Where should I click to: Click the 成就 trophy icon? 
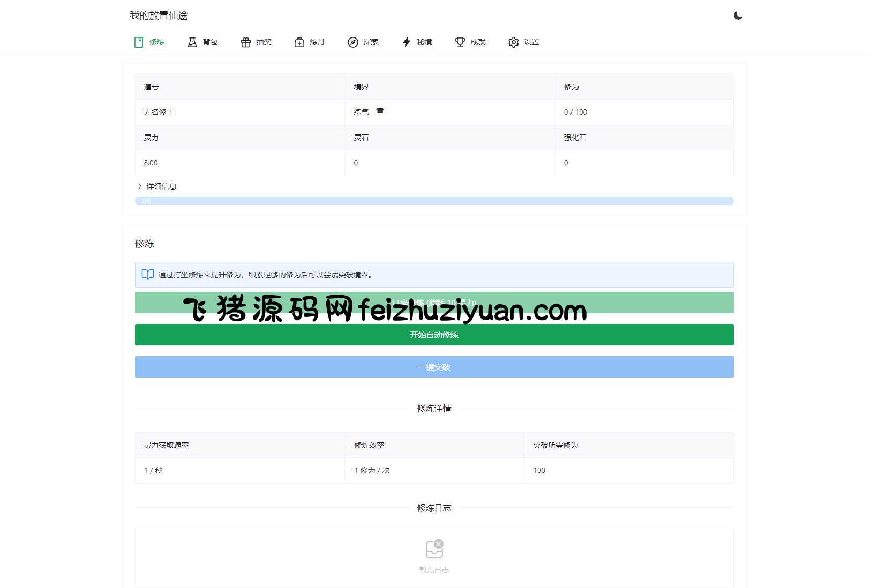coord(460,42)
